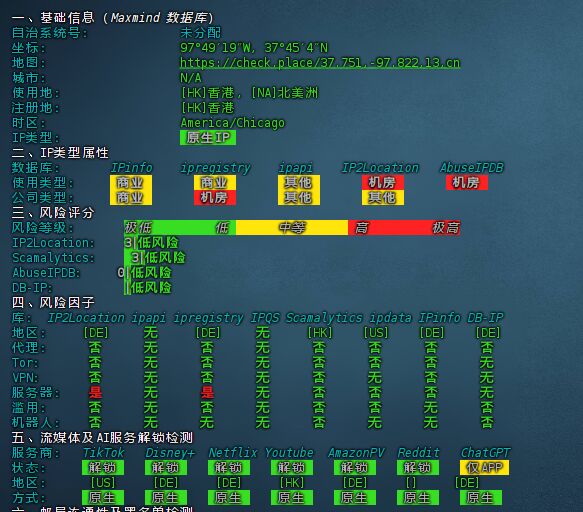Click the AbuseIPDB 0|低风险 score
Image resolution: width=583 pixels, height=512 pixels.
coord(144,273)
